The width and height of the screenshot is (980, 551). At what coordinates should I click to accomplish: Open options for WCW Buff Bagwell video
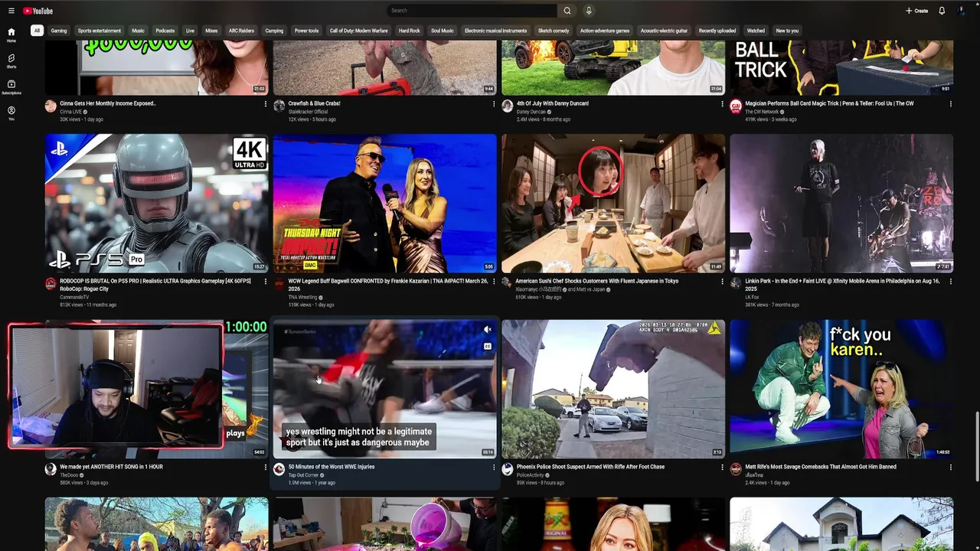click(494, 282)
